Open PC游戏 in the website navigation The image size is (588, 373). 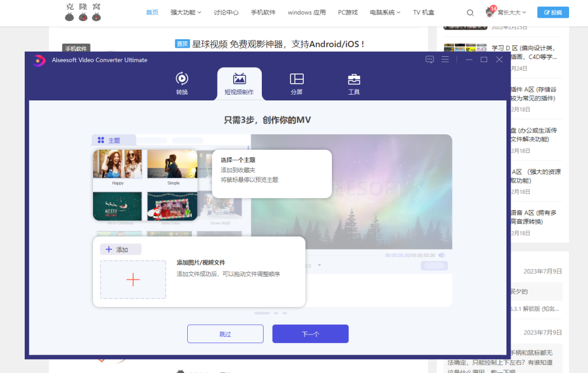point(348,13)
